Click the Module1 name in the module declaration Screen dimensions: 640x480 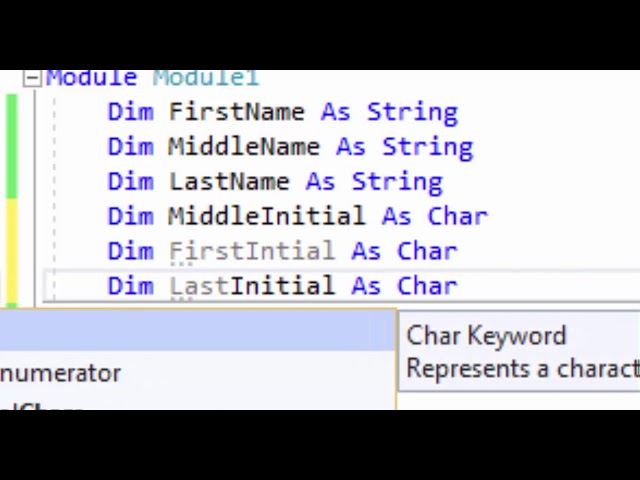coord(206,78)
